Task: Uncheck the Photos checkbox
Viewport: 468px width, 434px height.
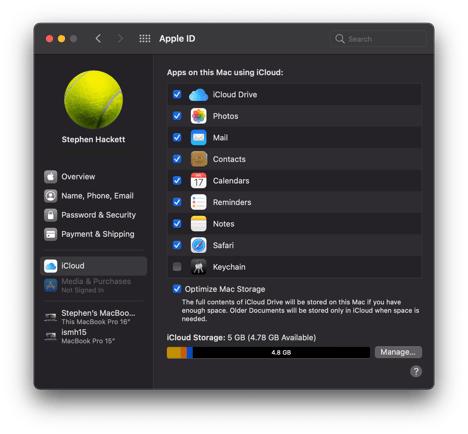Action: click(177, 116)
